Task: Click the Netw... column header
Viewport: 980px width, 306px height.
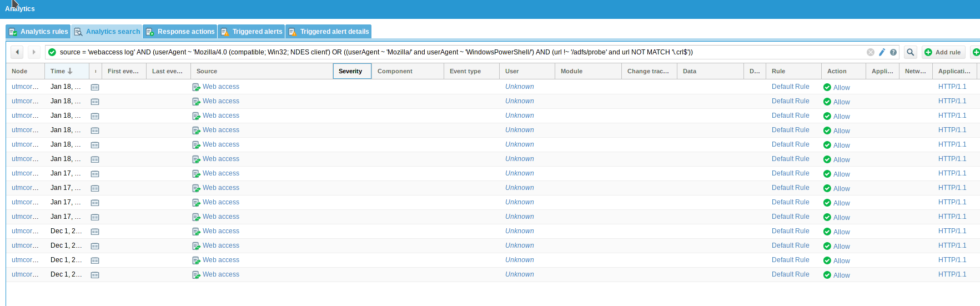Action: (916, 71)
